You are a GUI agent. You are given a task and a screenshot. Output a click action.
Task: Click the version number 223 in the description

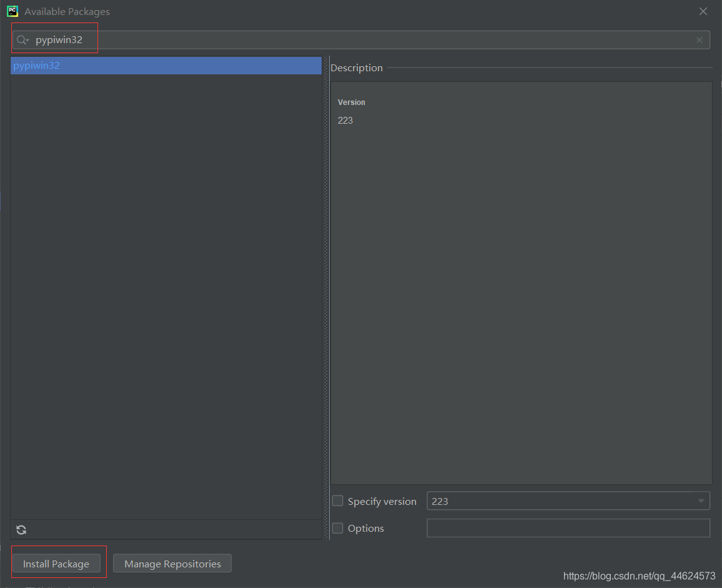coord(345,121)
